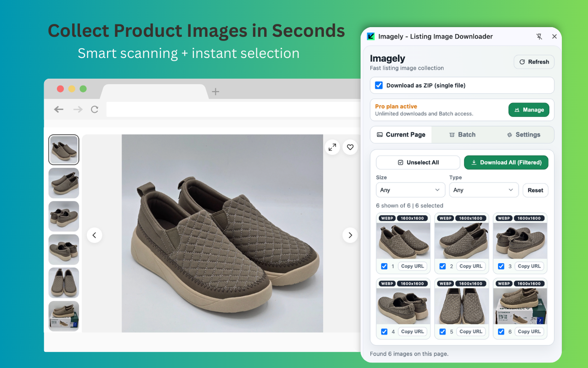Select the third shoe thumbnail in the sidebar
Viewport: 588px width, 368px height.
[63, 216]
